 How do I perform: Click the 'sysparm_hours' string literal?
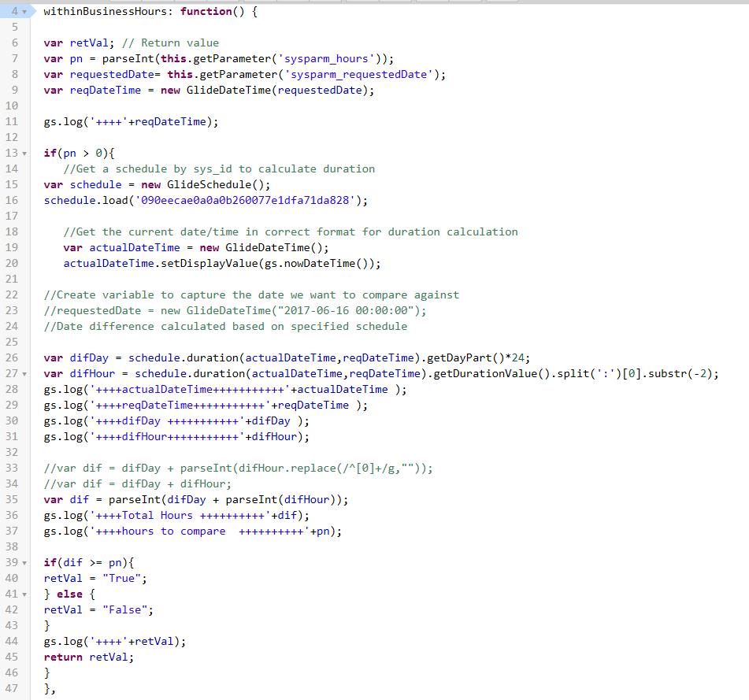[x=326, y=59]
